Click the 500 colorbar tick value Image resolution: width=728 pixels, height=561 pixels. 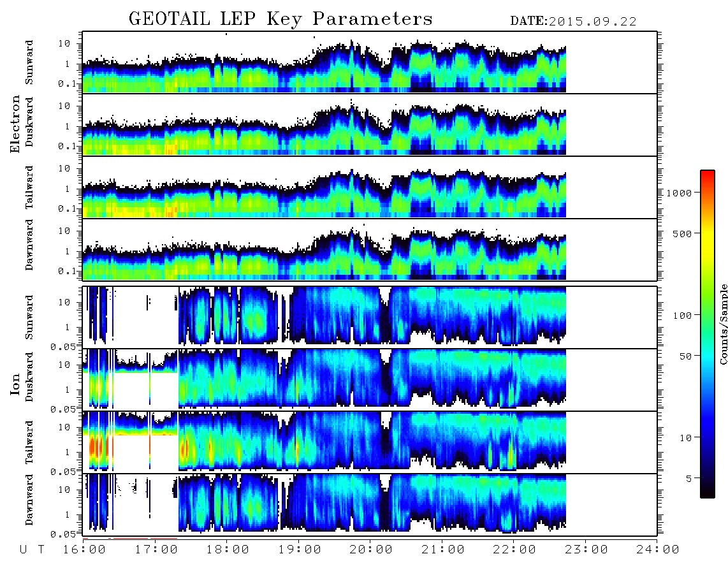(x=683, y=233)
